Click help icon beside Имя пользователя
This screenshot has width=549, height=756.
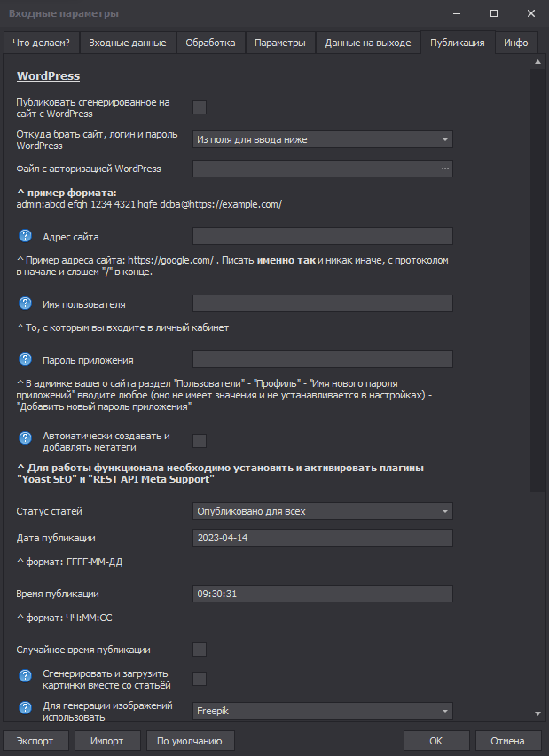pyautogui.click(x=25, y=303)
